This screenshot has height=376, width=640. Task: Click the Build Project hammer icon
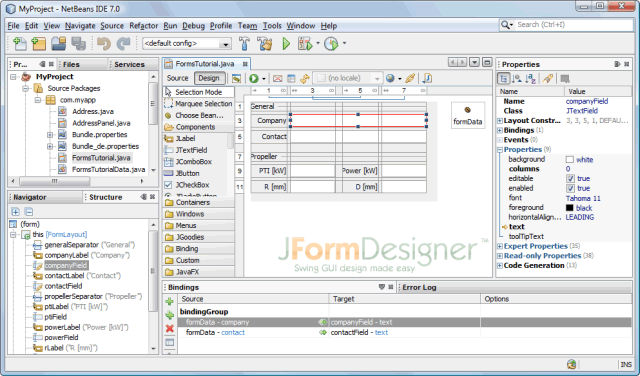pyautogui.click(x=244, y=43)
